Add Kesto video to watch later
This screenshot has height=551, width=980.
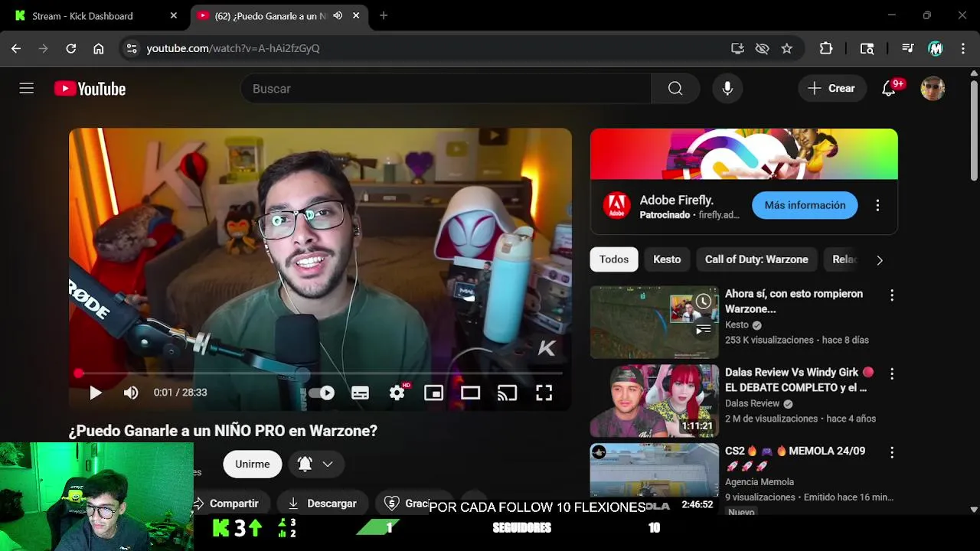point(703,302)
